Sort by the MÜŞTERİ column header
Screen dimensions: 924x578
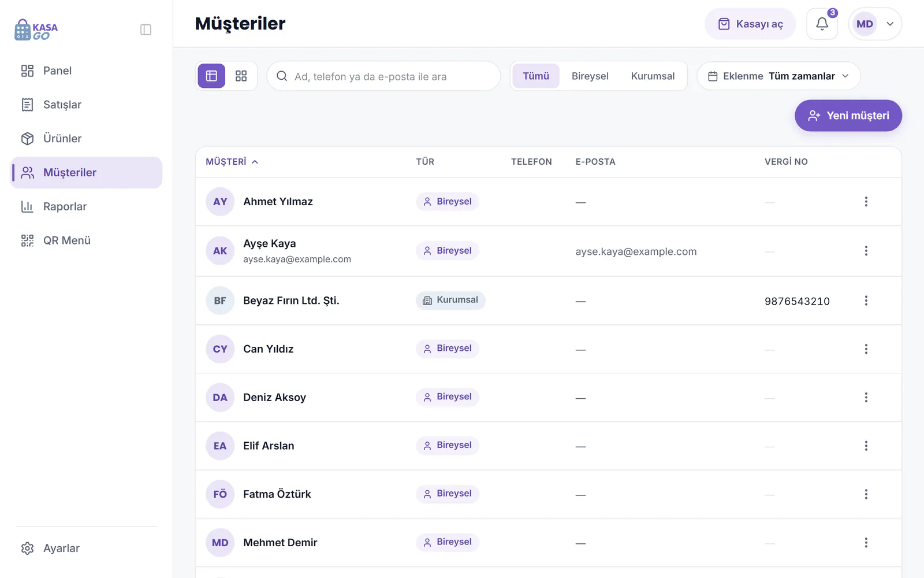(232, 162)
